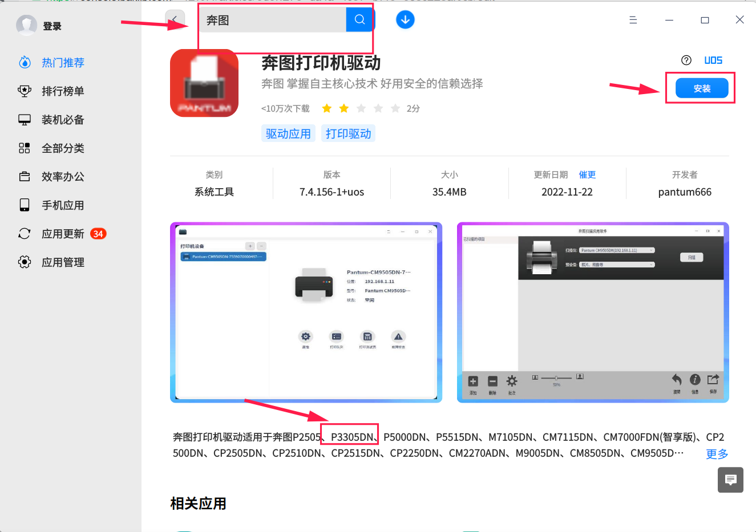Click the 排行榜单 trophy icon

(25, 91)
